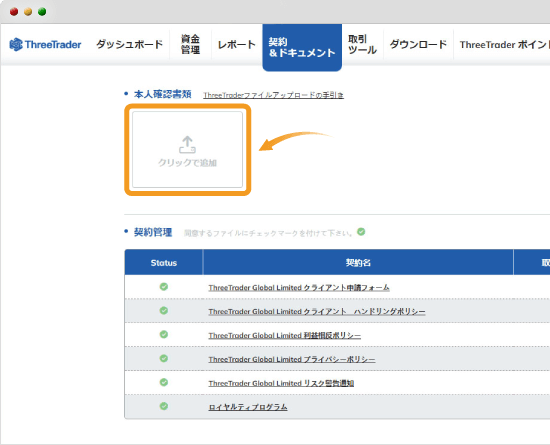The image size is (550, 445).
Task: Click the Status column header
Action: 164,263
